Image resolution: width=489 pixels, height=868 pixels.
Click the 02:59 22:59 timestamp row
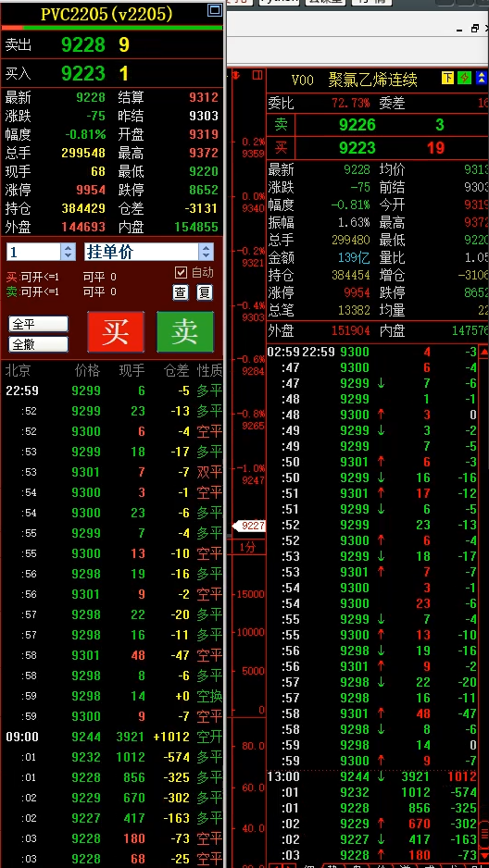tap(301, 352)
